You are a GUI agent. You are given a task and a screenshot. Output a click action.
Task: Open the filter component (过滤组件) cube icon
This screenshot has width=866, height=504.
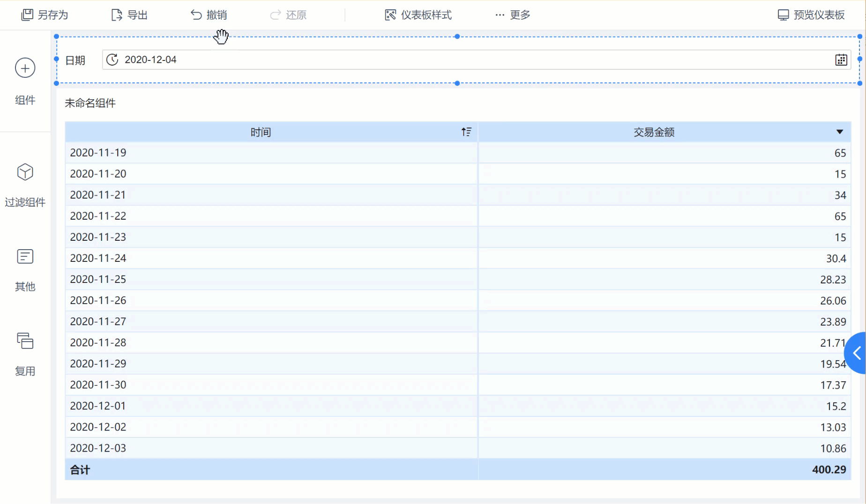[x=25, y=172]
